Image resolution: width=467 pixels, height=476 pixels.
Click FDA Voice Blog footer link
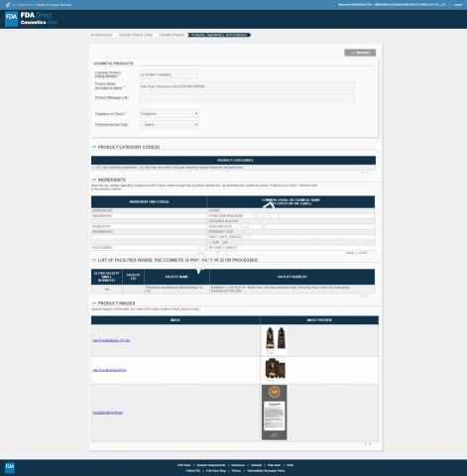click(216, 471)
